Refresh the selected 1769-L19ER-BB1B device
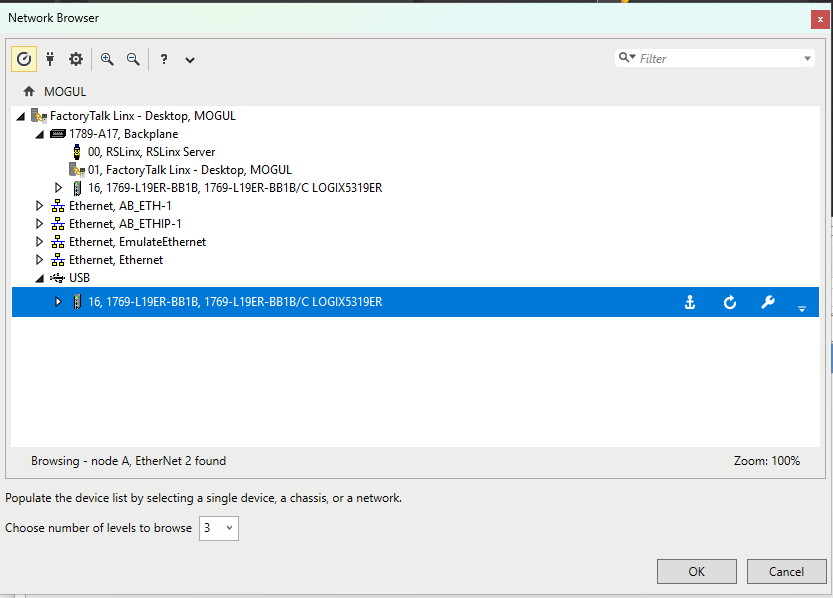This screenshot has height=598, width=833. pos(730,303)
